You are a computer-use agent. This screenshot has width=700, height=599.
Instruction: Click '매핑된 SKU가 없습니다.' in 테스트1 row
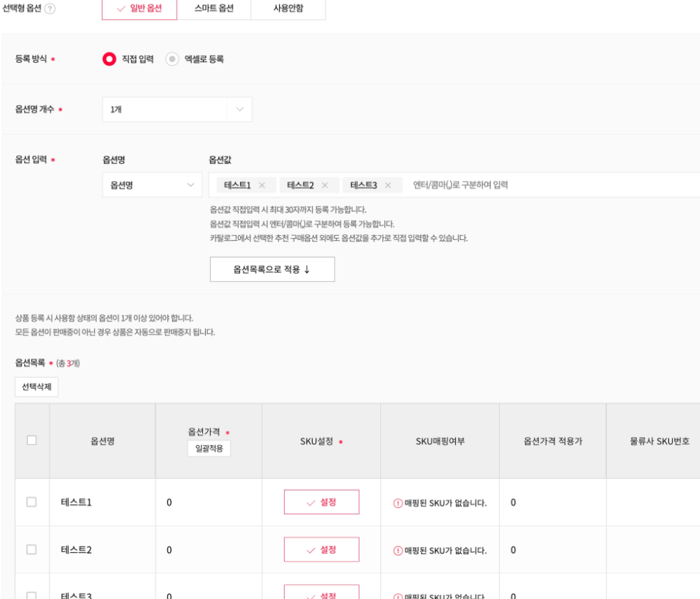point(446,503)
